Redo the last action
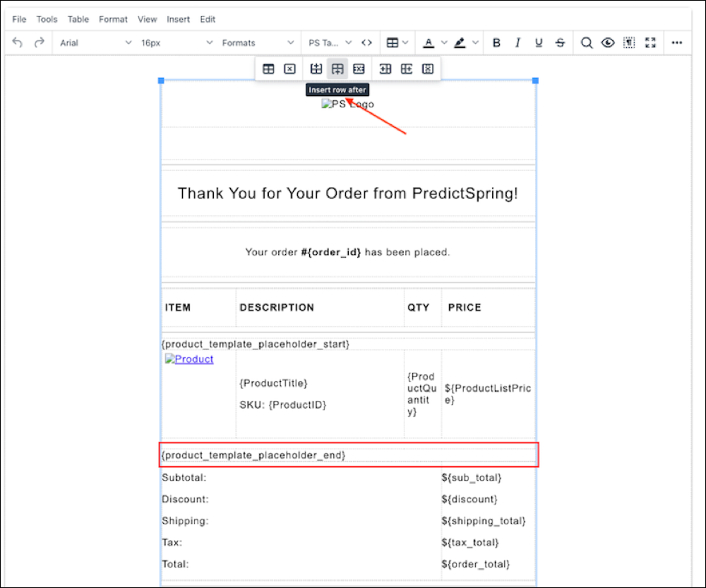This screenshot has height=588, width=706. [x=40, y=43]
